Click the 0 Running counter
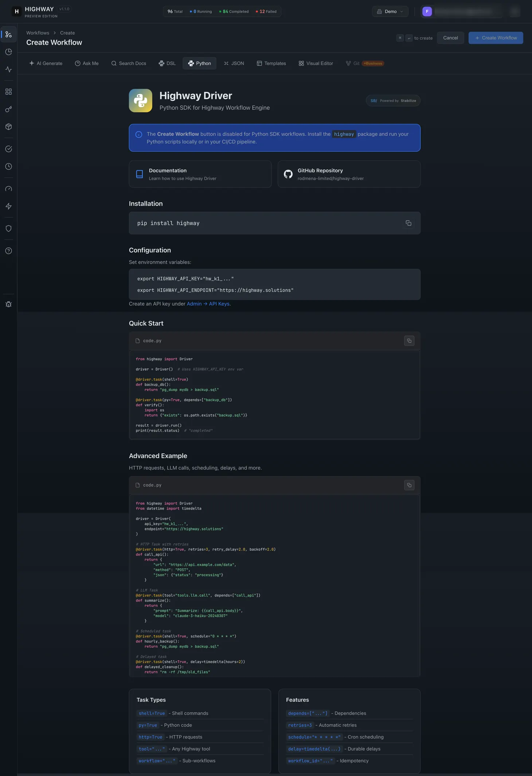This screenshot has width=532, height=776. (201, 12)
